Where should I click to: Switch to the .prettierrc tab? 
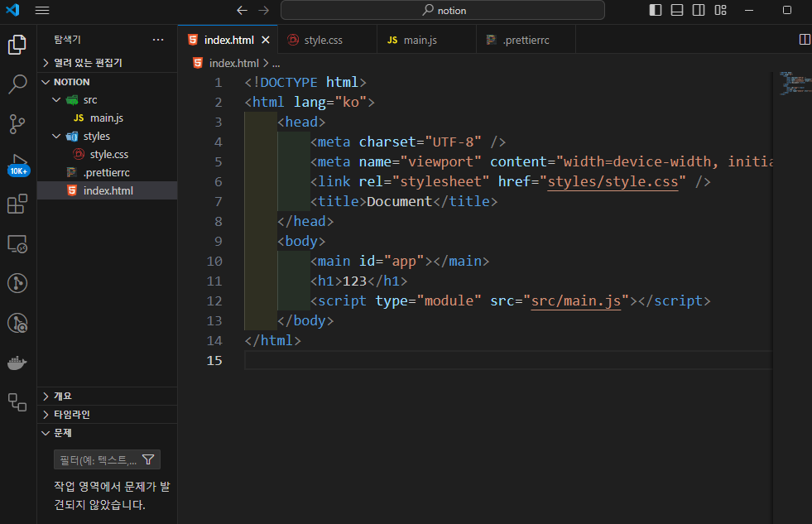pos(526,40)
